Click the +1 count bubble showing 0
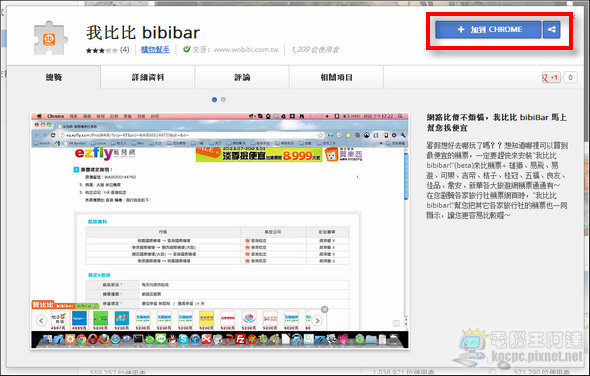590x376 pixels. tap(570, 78)
